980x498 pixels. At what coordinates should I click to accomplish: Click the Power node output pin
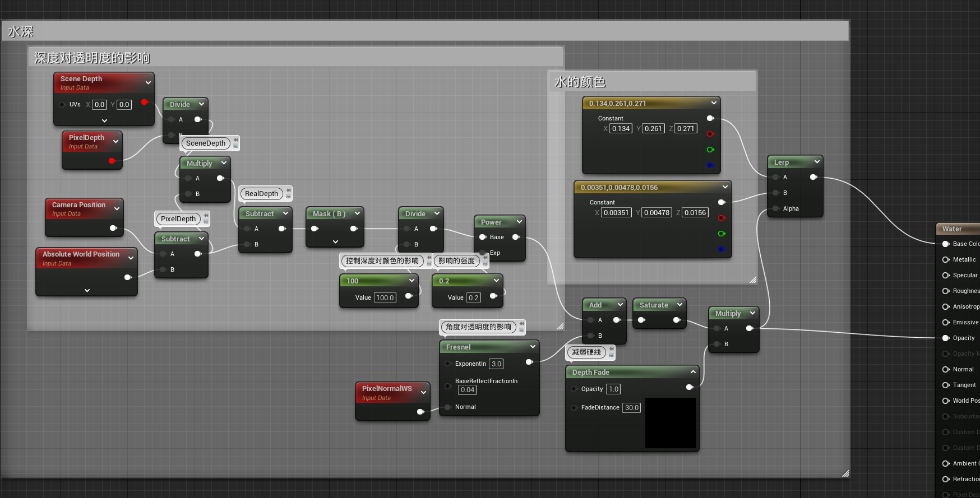[x=516, y=237]
